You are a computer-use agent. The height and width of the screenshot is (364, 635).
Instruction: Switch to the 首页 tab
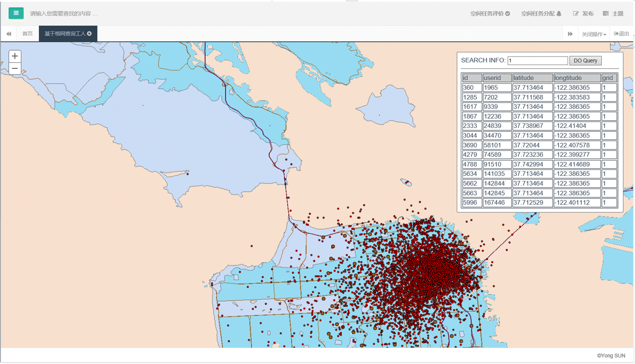tap(27, 34)
